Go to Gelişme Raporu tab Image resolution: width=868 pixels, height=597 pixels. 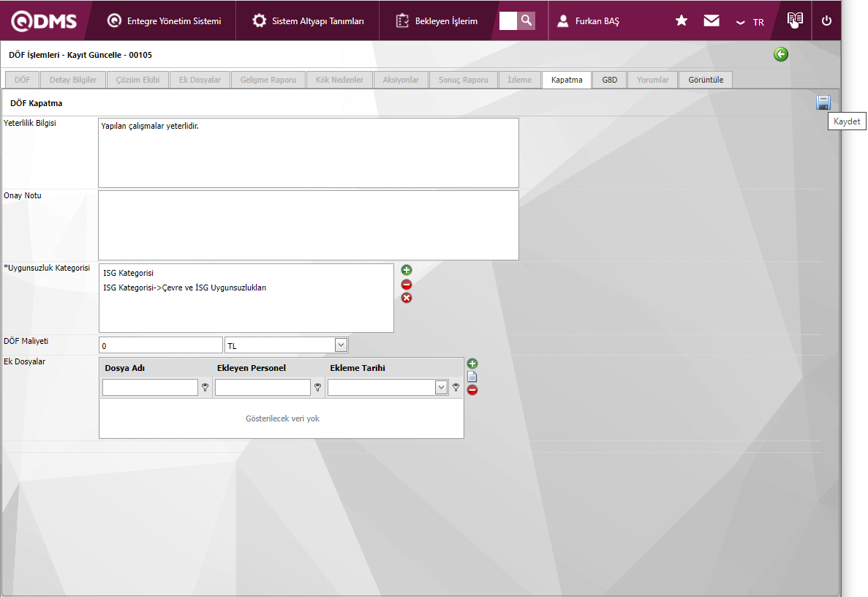[x=268, y=80]
